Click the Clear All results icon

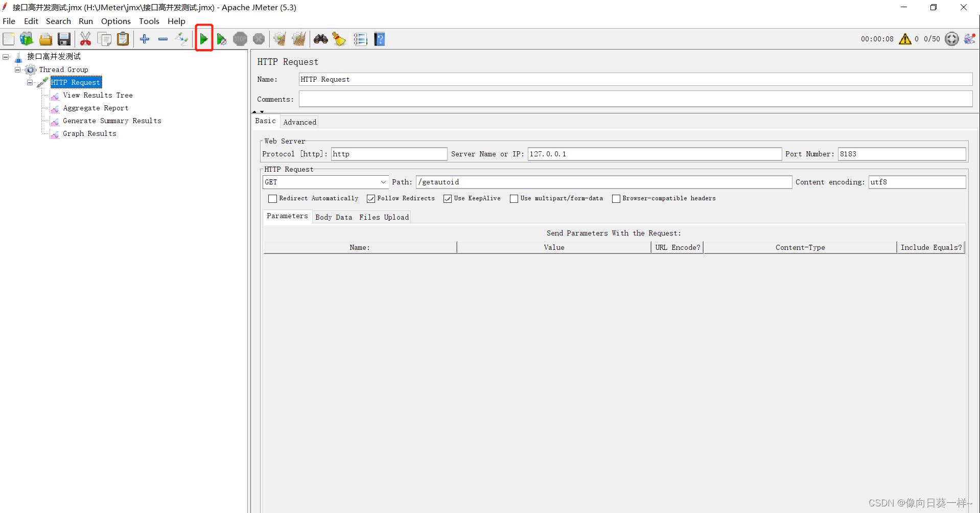[x=298, y=39]
